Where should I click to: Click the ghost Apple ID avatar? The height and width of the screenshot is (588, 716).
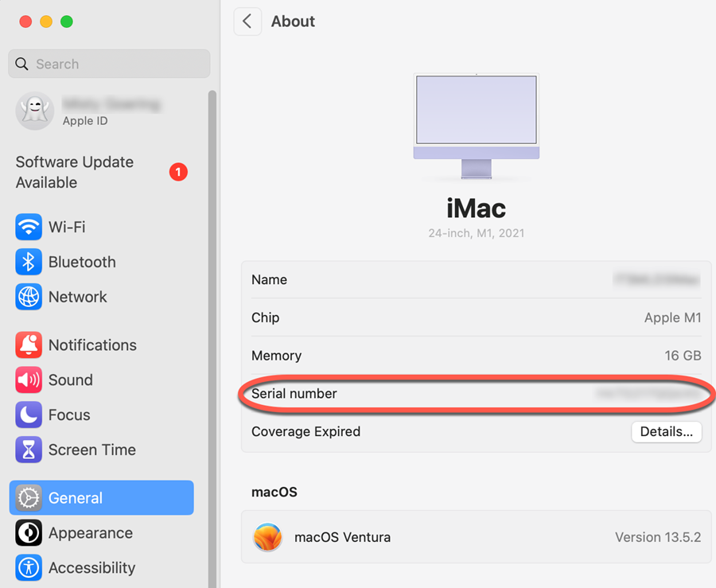pyautogui.click(x=35, y=111)
